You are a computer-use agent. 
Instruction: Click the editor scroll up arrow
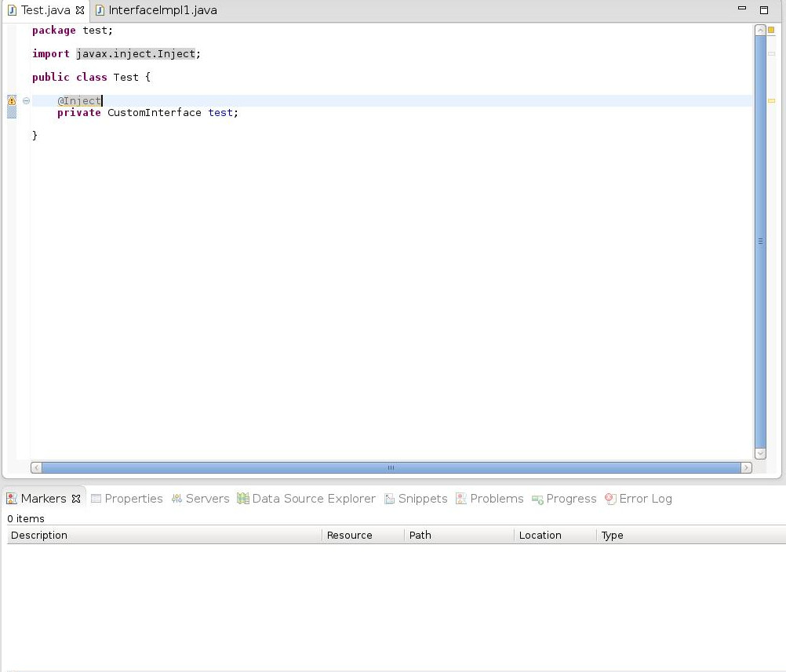tap(760, 30)
